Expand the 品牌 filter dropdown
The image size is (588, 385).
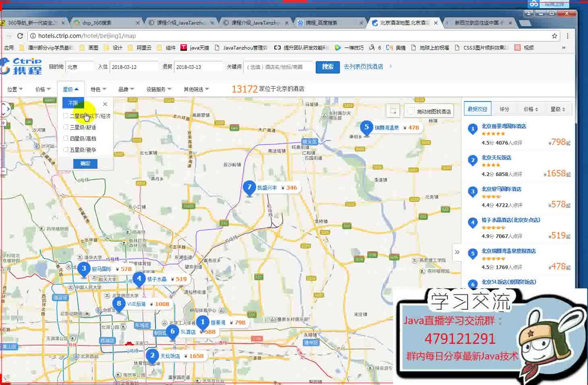click(x=126, y=90)
